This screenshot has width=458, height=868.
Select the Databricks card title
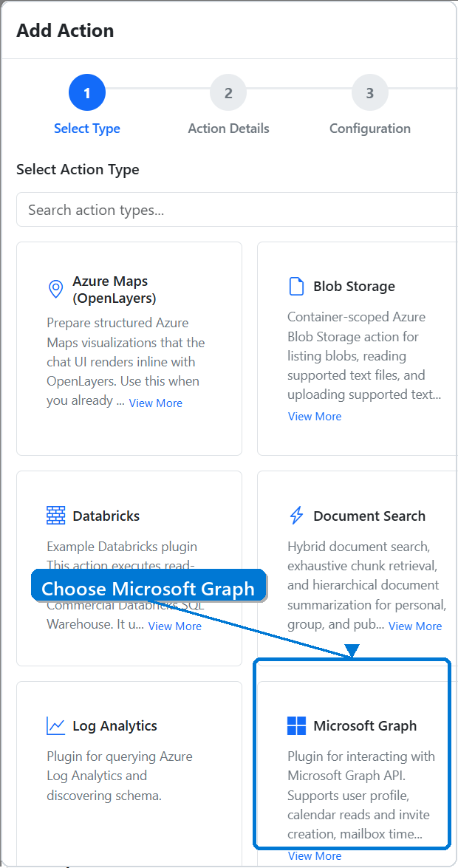click(106, 516)
